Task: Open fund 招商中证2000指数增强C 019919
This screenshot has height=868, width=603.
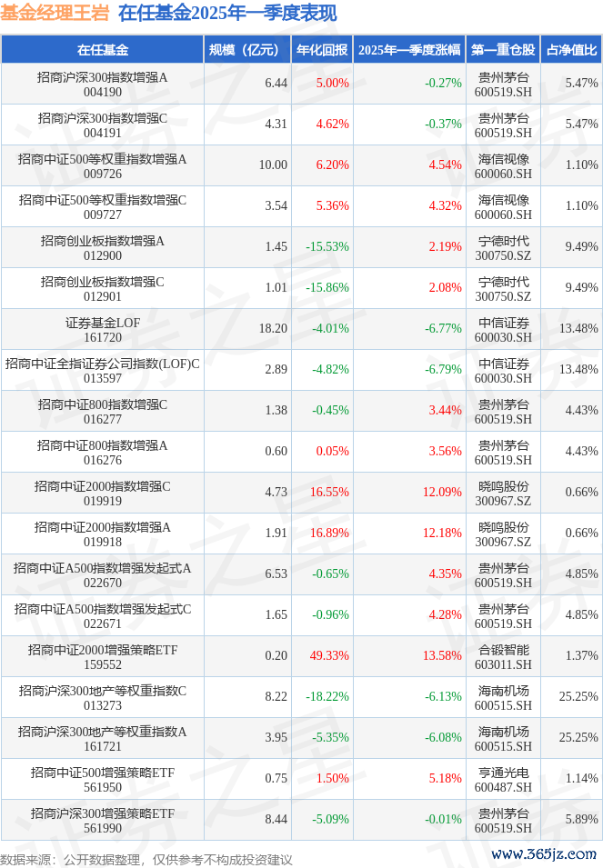Action: tap(102, 493)
